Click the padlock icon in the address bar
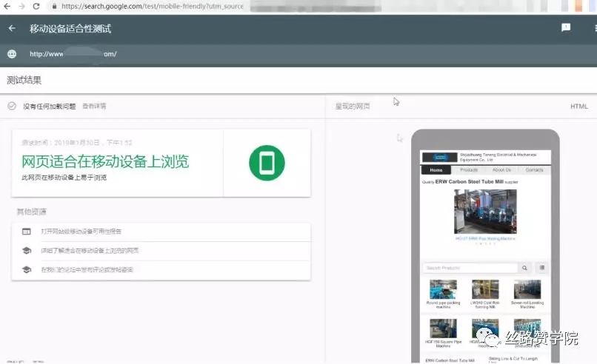Viewport: 597px width, 364px height. click(x=53, y=6)
